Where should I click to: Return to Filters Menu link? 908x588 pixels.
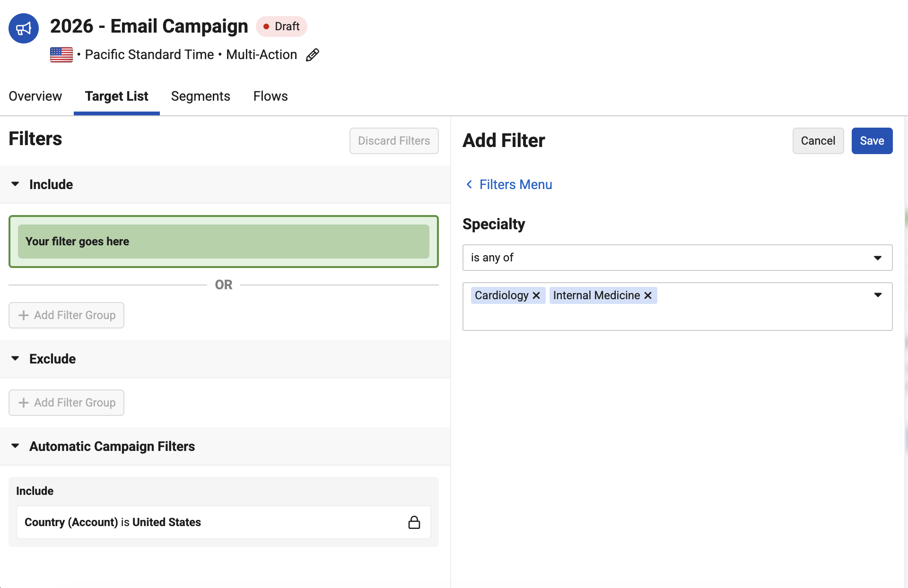[x=516, y=184]
